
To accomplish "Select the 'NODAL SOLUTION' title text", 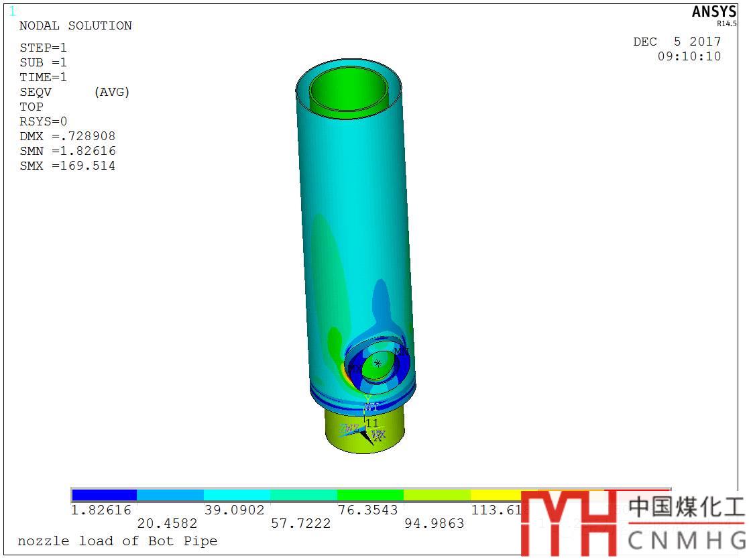I will point(76,25).
